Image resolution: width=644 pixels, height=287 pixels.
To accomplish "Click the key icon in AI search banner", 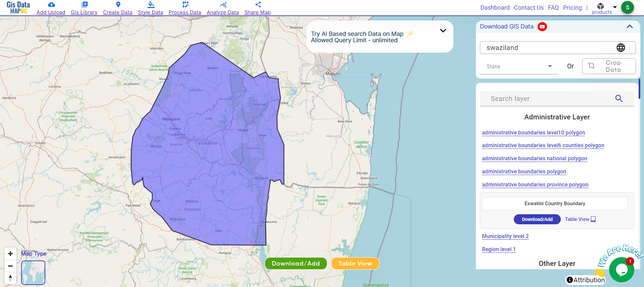I will [x=410, y=34].
